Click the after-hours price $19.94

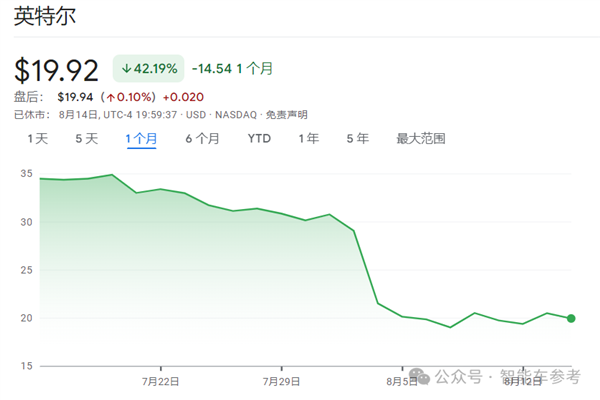tap(77, 96)
